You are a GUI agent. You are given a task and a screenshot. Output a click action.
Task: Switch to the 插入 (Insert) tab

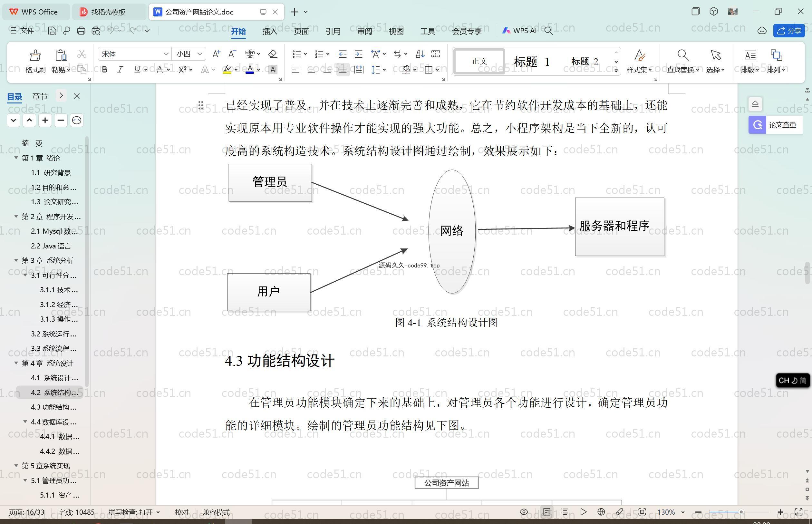pyautogui.click(x=270, y=31)
